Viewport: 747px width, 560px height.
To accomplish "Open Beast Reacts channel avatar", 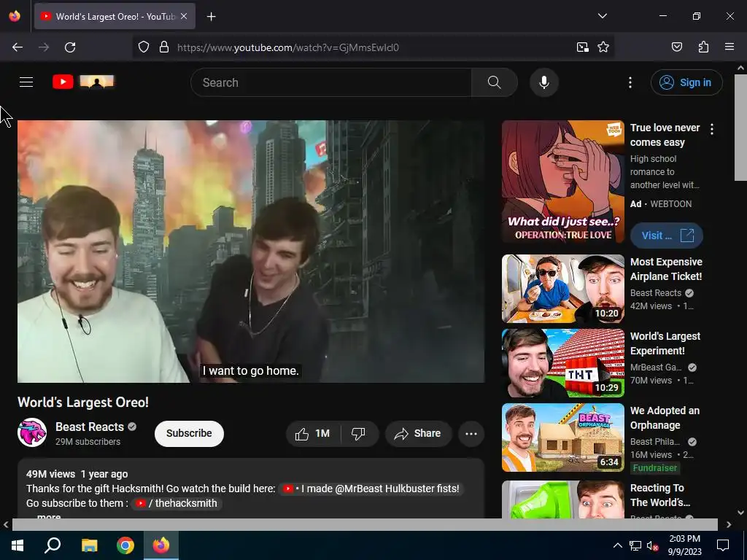I will (x=32, y=432).
